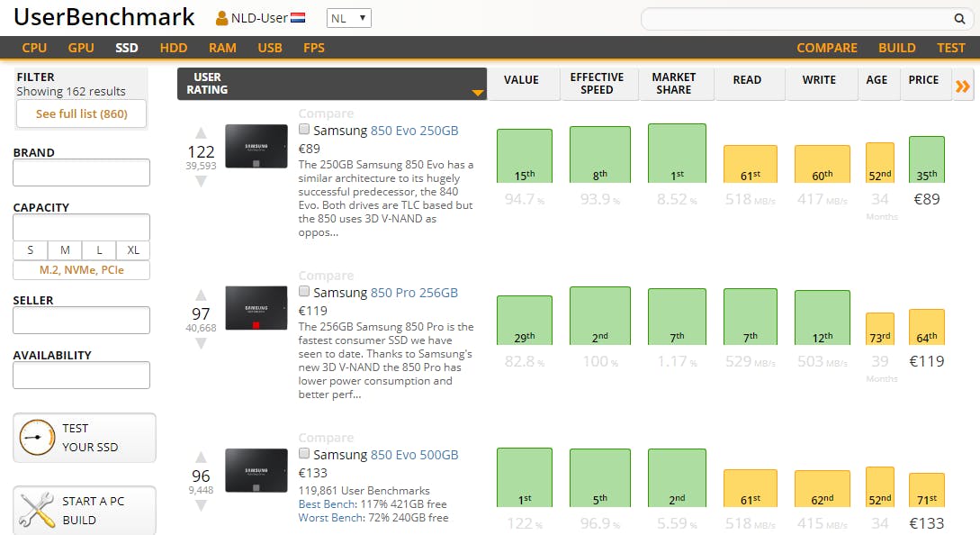Open the 850 Pro 256GB product link

pyautogui.click(x=414, y=293)
